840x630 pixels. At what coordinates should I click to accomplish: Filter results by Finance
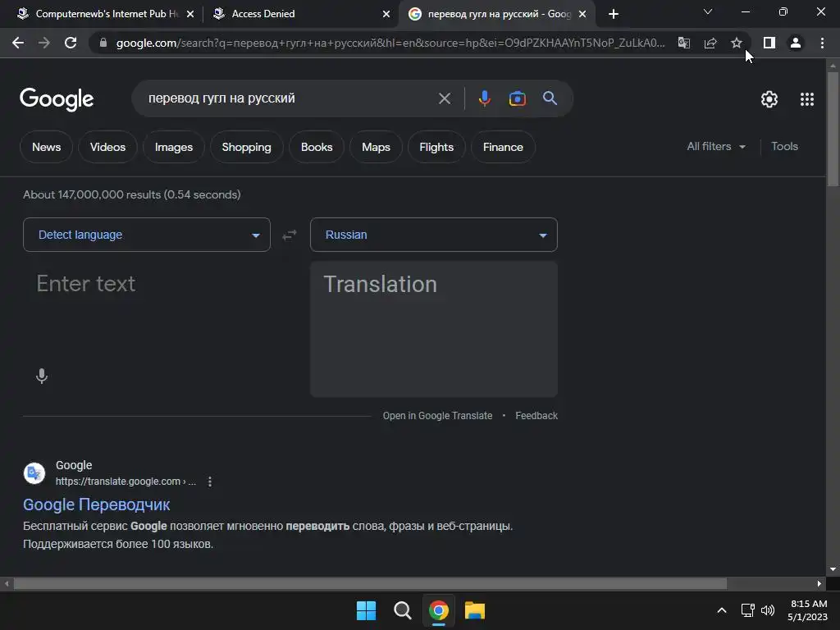coord(503,147)
